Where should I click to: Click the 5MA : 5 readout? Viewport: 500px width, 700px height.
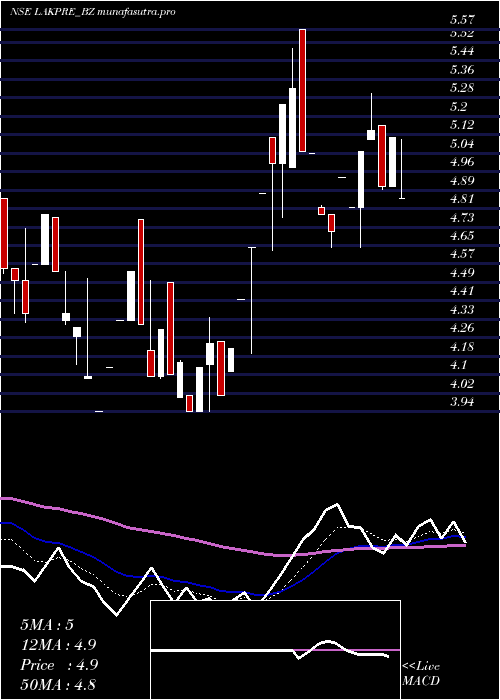point(46,625)
